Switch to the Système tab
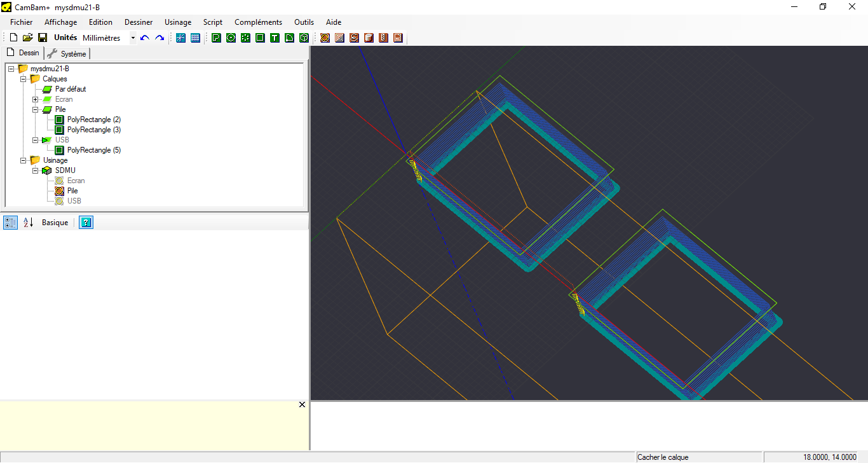 pos(67,53)
